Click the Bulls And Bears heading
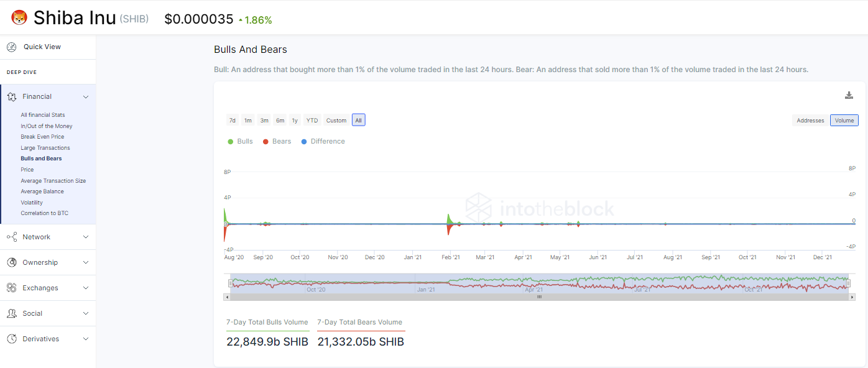Viewport: 868px width, 368px height. (251, 49)
